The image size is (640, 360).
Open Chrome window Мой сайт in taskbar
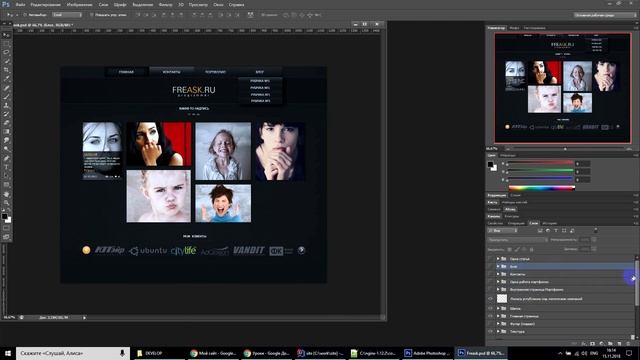click(x=213, y=353)
